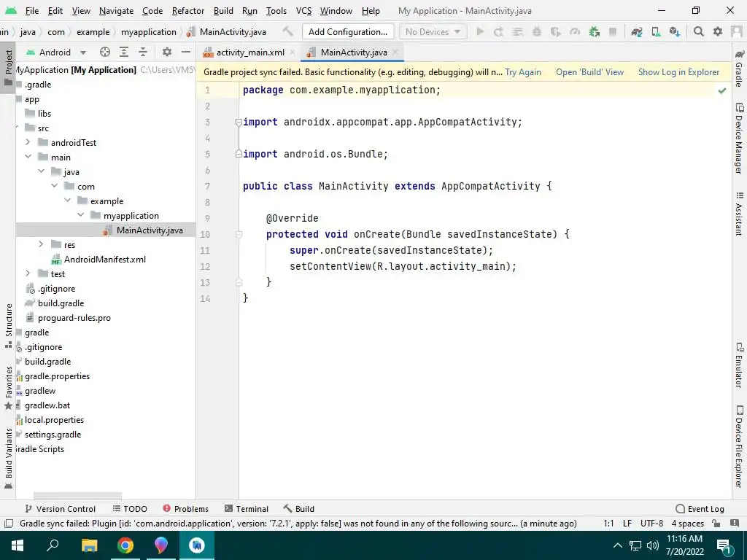Click the Attach Debugger to Android Process icon
This screenshot has height=560, width=747.
pyautogui.click(x=594, y=31)
